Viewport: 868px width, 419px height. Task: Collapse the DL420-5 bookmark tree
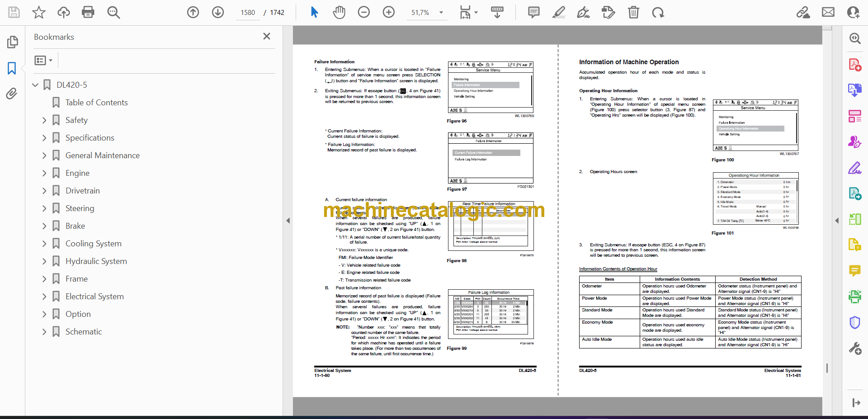pos(35,85)
